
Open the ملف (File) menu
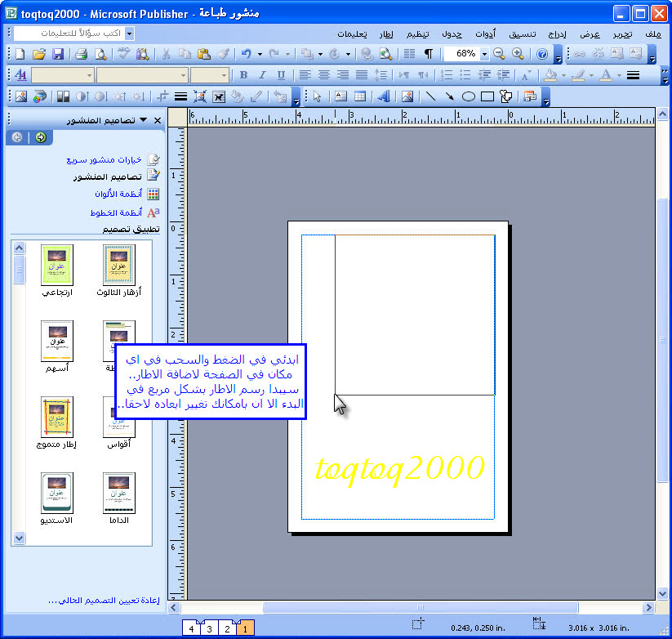tap(653, 34)
